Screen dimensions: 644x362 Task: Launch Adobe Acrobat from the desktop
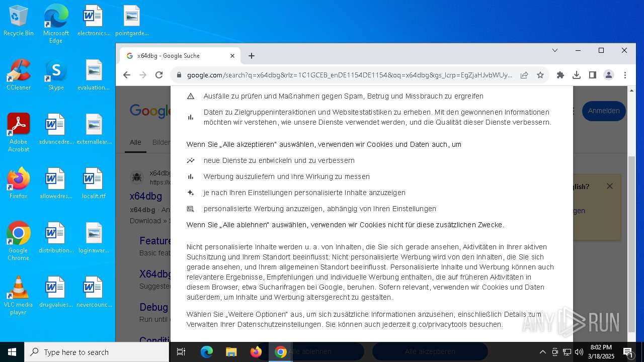click(19, 132)
